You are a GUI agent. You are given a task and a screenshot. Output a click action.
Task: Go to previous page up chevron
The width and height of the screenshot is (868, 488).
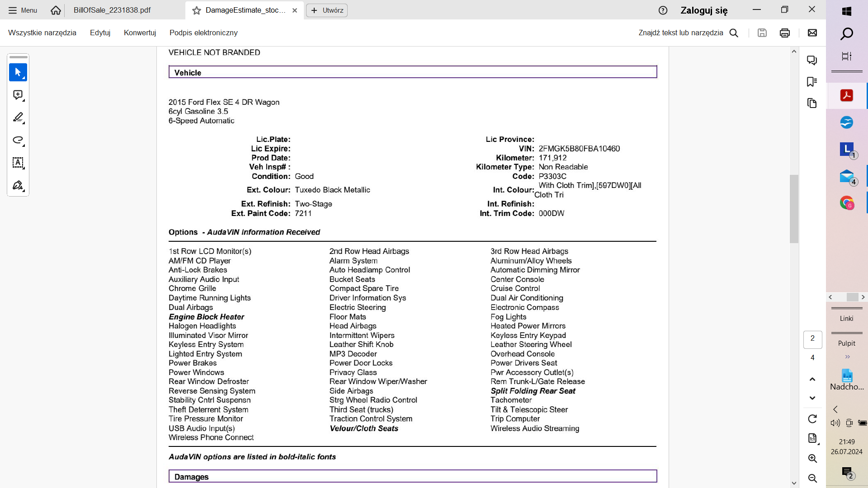[x=812, y=379]
